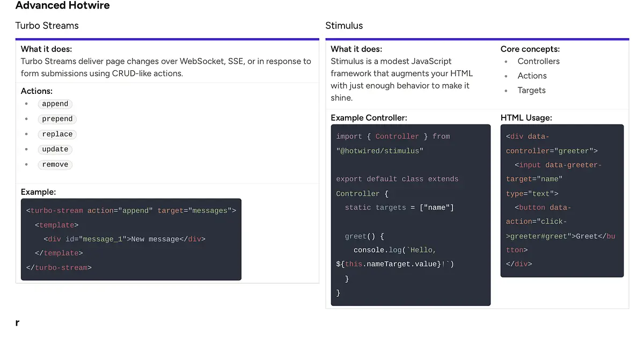Click the Example Controller label
644x338 pixels.
(x=369, y=117)
